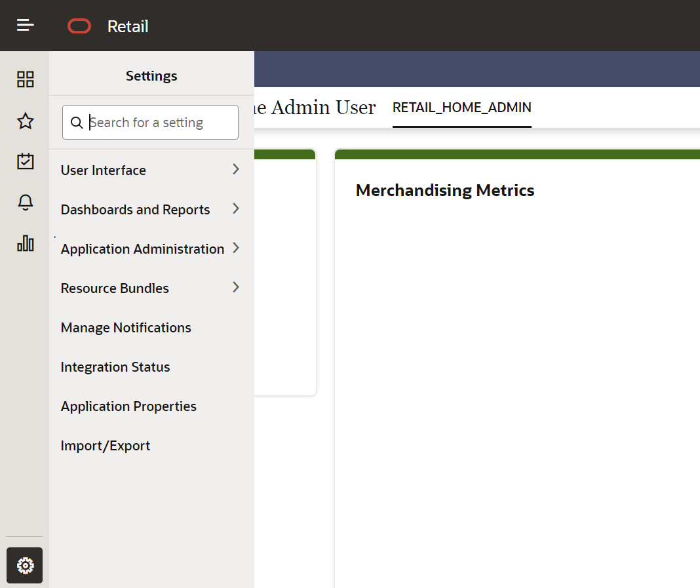Click the Merchandising Metrics dashboard heading
The width and height of the screenshot is (700, 588).
tap(445, 190)
